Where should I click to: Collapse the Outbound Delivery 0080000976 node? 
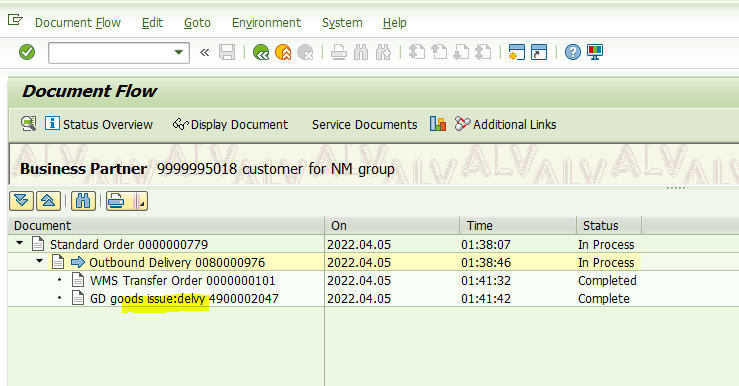pos(40,261)
